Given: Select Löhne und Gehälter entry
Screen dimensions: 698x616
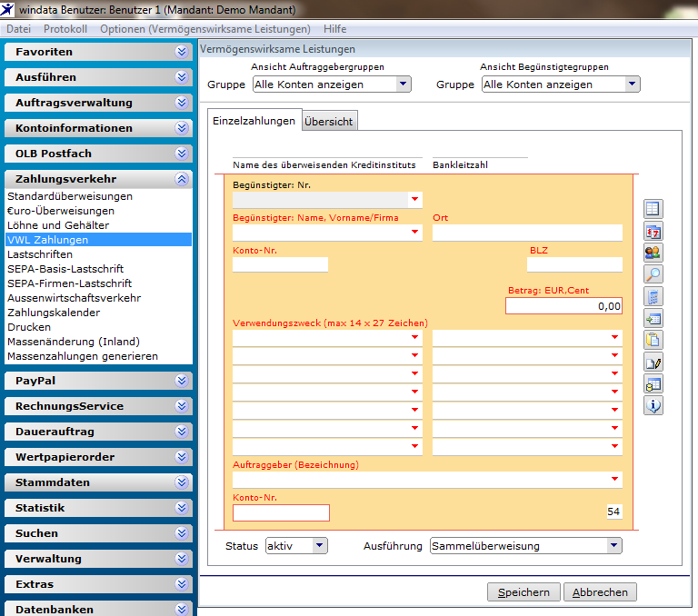Looking at the screenshot, I should [x=58, y=225].
